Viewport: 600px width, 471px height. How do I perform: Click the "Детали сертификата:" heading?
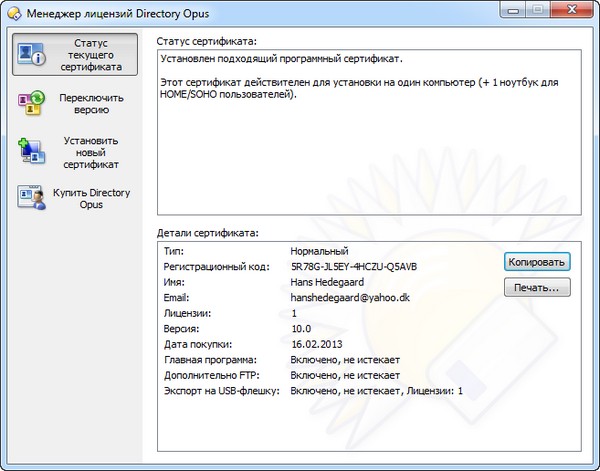pos(208,233)
